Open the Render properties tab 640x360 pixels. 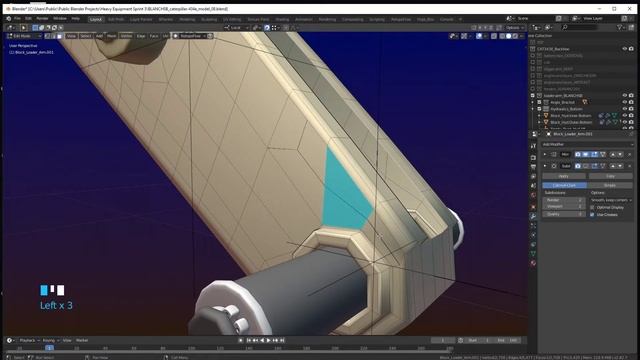click(x=533, y=158)
